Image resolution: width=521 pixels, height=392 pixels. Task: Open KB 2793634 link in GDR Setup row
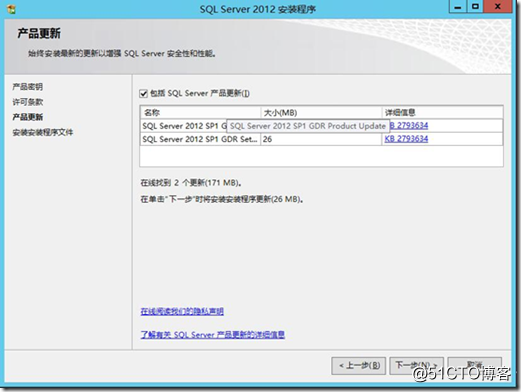[x=406, y=139]
